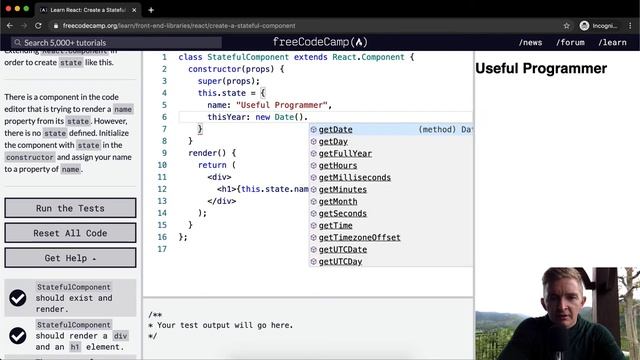Click the browser forward arrow

tap(24, 26)
